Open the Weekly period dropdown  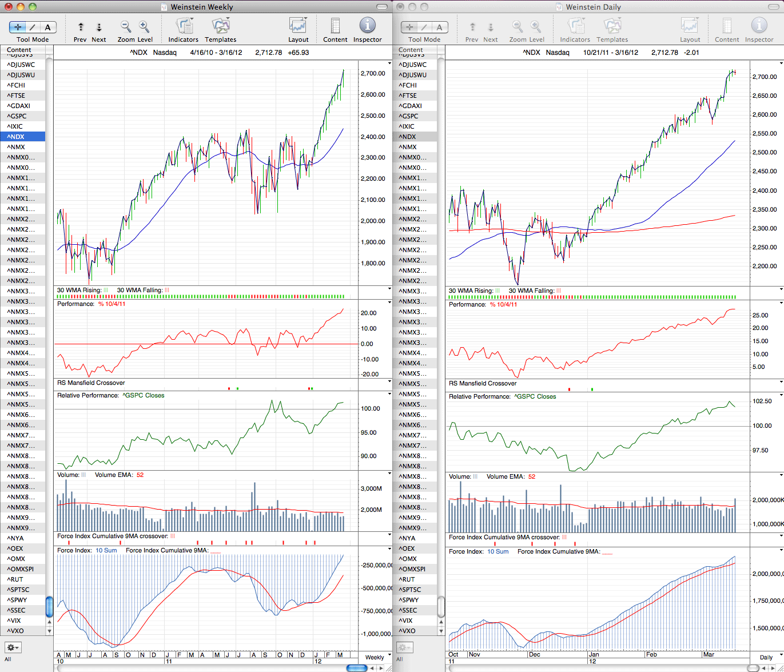coord(377,657)
